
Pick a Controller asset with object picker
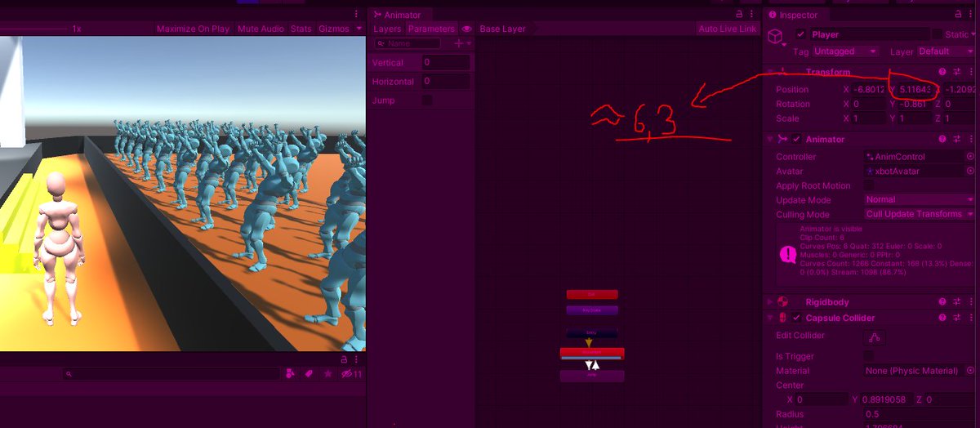pyautogui.click(x=970, y=156)
